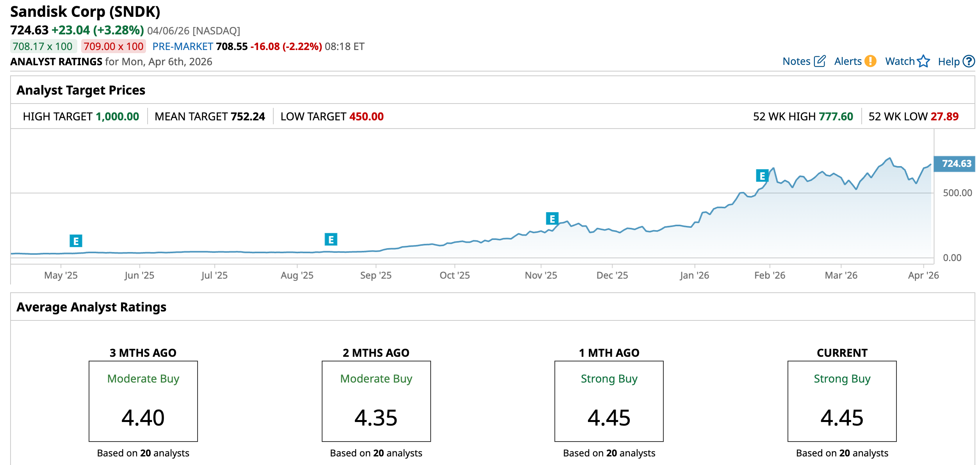This screenshot has height=465, width=980.
Task: Click earnings marker E near May '25
Action: 76,241
